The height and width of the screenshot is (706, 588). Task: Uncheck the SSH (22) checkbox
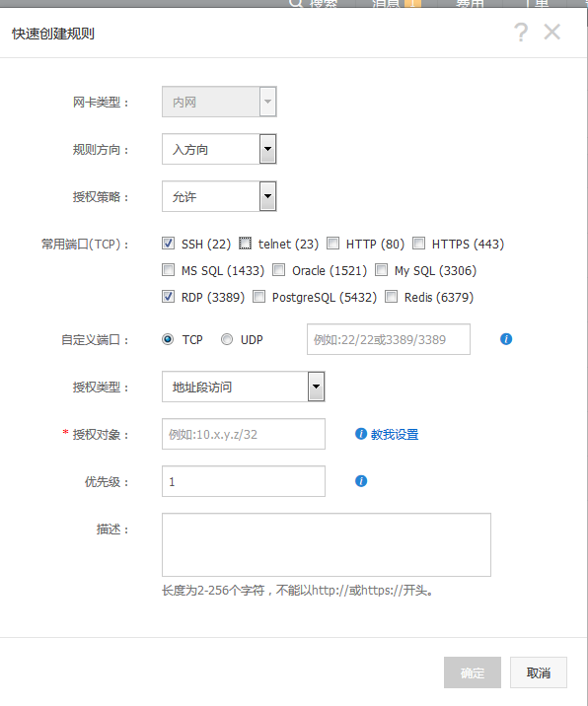(168, 244)
